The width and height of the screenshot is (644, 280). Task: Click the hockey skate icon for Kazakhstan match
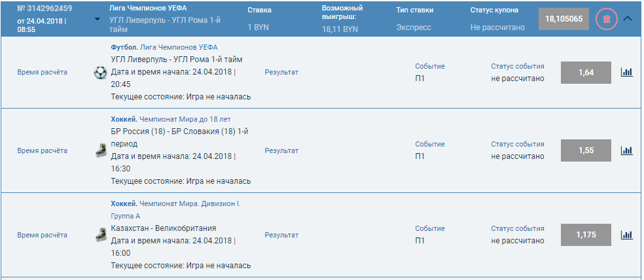click(101, 235)
